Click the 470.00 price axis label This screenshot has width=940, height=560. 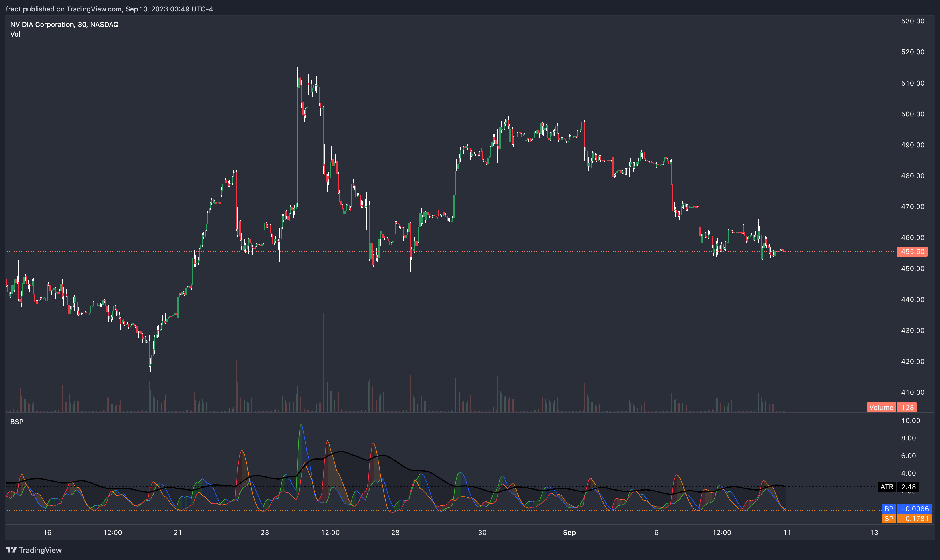click(913, 207)
